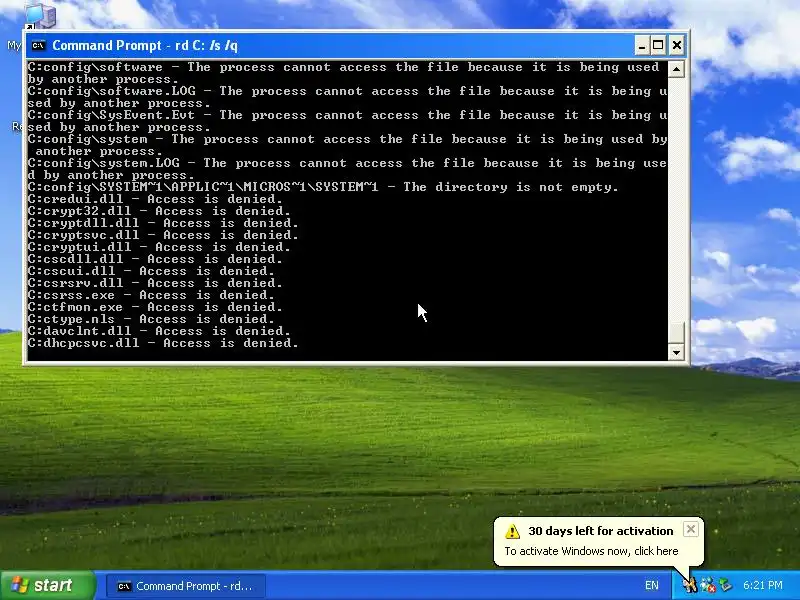Open My Computer desktop icon behind the window
This screenshot has height=600, width=800.
click(39, 15)
